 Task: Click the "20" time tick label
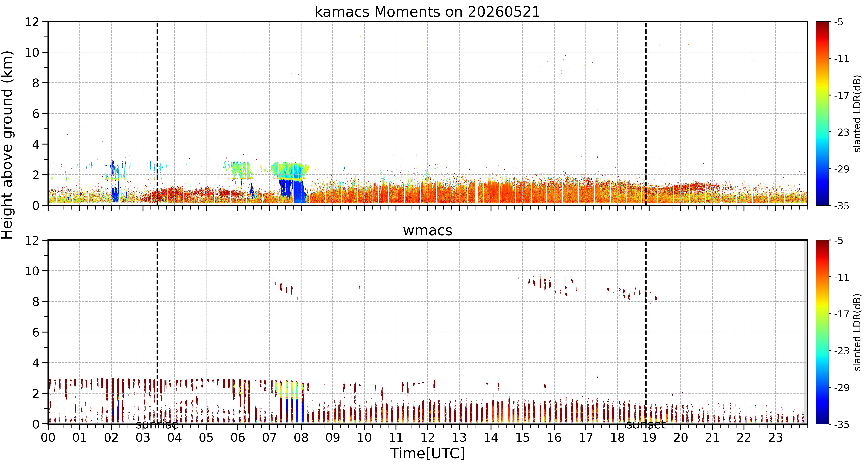[681, 438]
